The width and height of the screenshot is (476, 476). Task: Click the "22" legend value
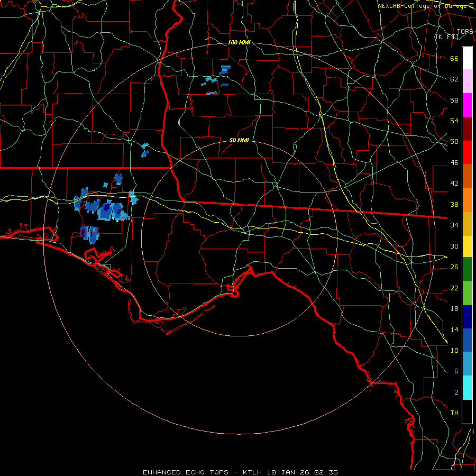[x=454, y=288]
